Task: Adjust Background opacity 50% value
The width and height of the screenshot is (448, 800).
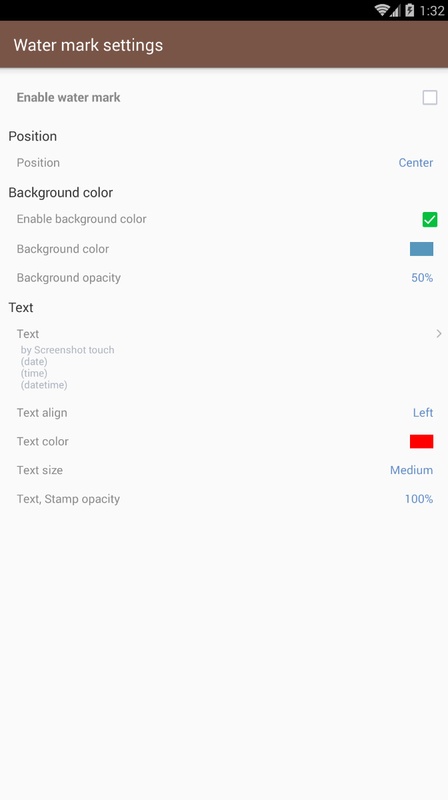Action: tap(422, 278)
